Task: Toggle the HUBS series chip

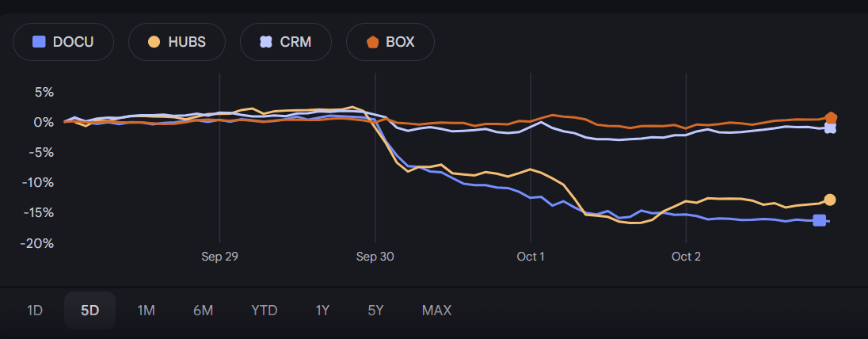Action: pyautogui.click(x=177, y=42)
